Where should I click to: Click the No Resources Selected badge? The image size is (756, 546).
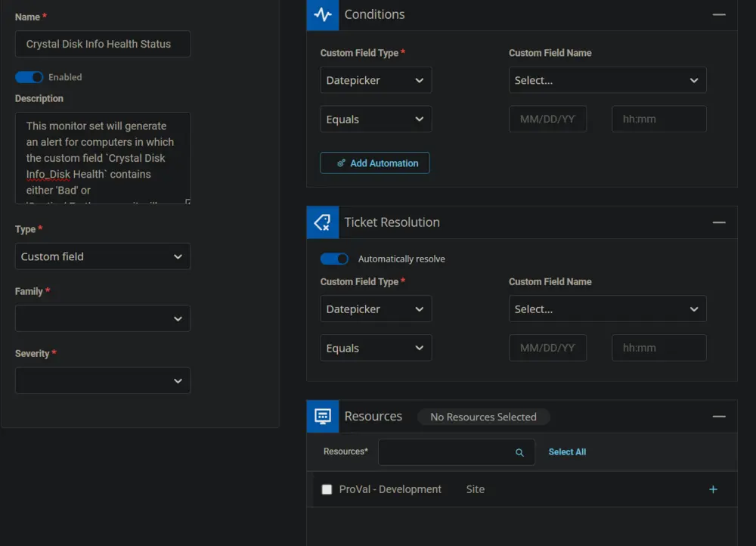[483, 417]
